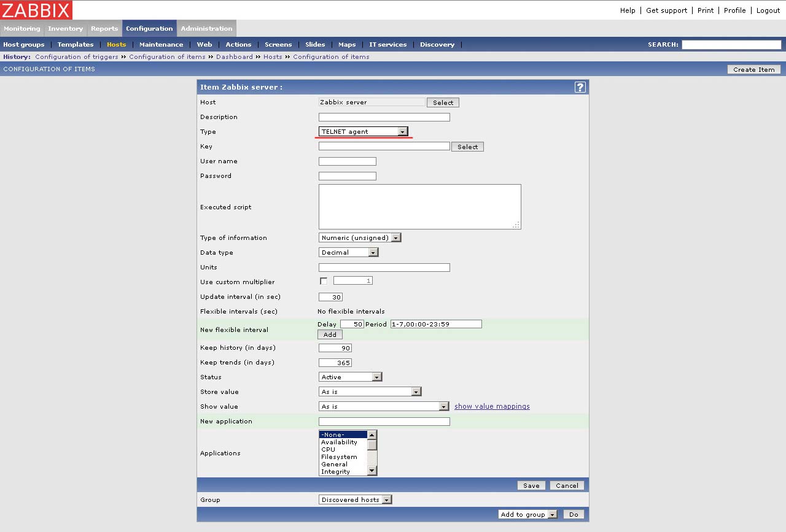Click into the Executed script text area
This screenshot has height=532, width=786.
tap(419, 207)
